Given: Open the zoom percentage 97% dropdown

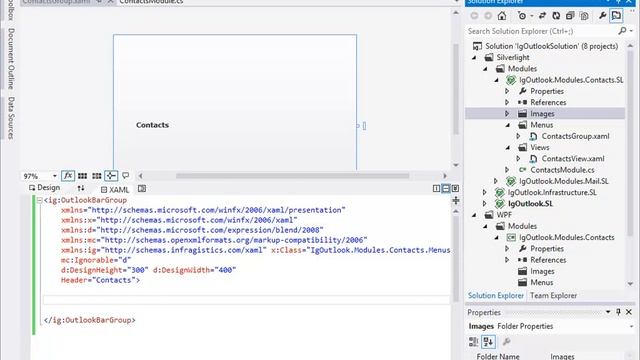Looking at the screenshot, I should coord(54,176).
